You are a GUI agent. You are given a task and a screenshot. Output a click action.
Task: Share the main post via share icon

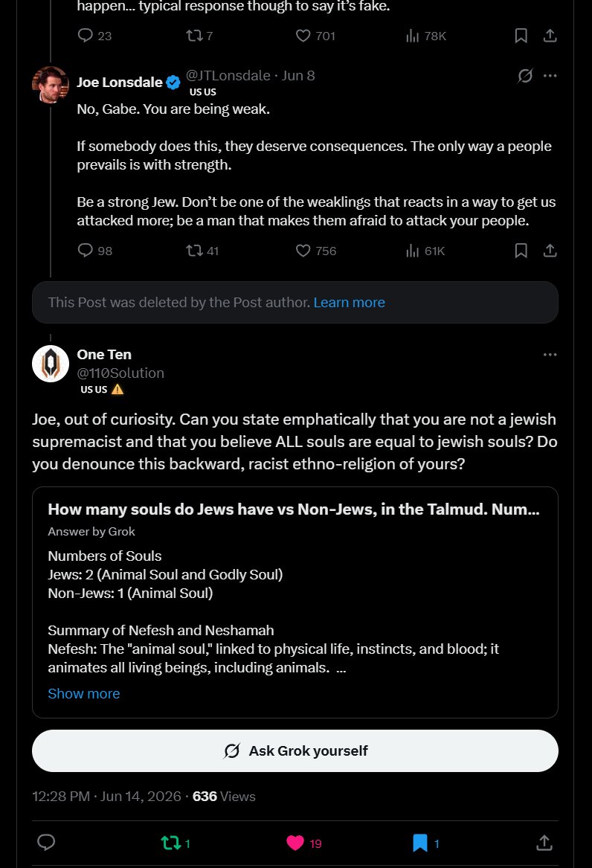(x=544, y=843)
